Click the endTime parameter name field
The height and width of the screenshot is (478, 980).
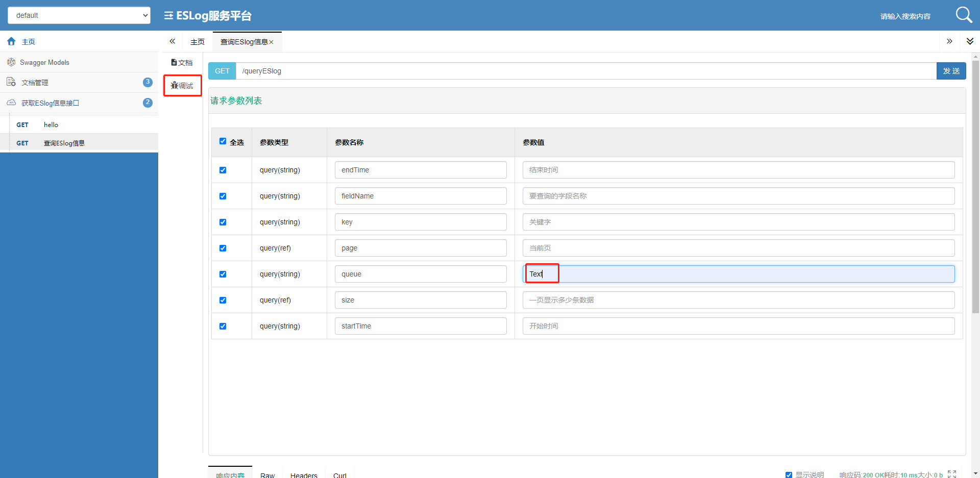click(x=421, y=170)
